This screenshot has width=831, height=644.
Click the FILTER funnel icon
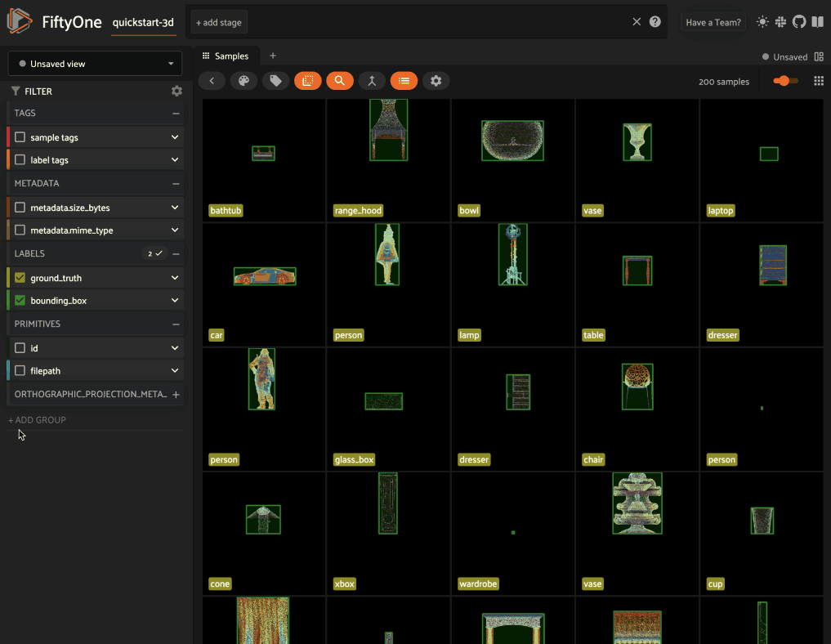click(16, 92)
